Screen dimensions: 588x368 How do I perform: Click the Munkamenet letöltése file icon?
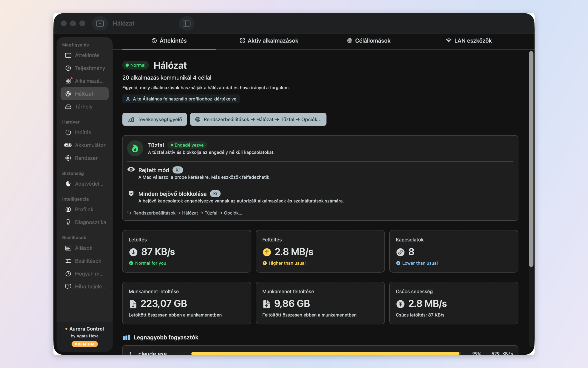click(x=133, y=304)
